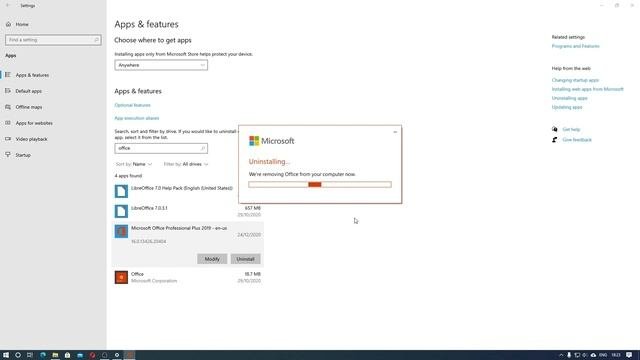Open the Action Center notifications icon
The height and width of the screenshot is (360, 640).
point(629,355)
